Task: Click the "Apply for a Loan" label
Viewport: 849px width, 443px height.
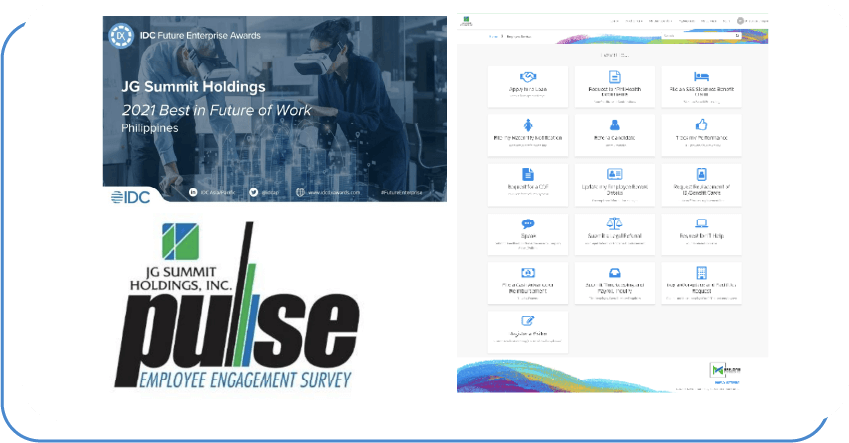Action: [528, 89]
